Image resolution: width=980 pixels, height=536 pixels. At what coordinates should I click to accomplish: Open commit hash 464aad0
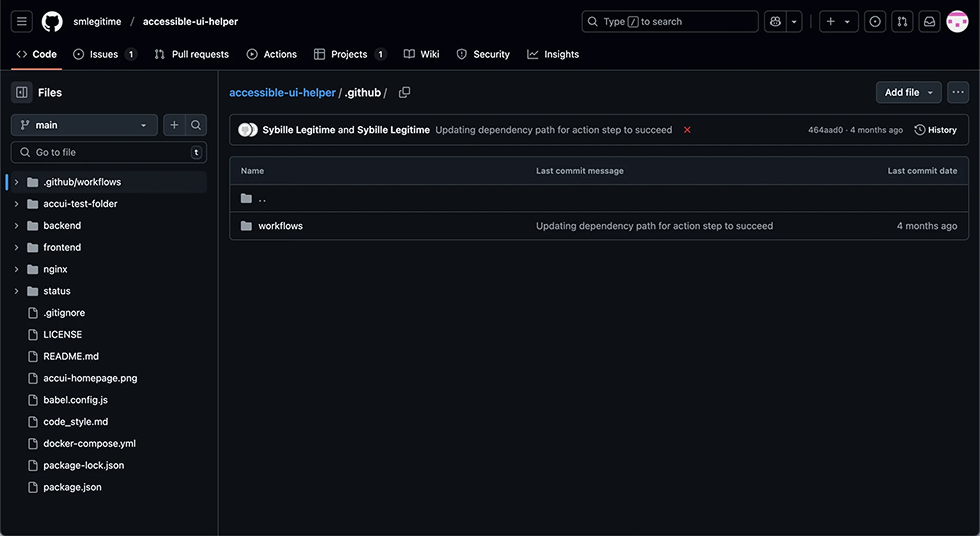click(x=825, y=130)
